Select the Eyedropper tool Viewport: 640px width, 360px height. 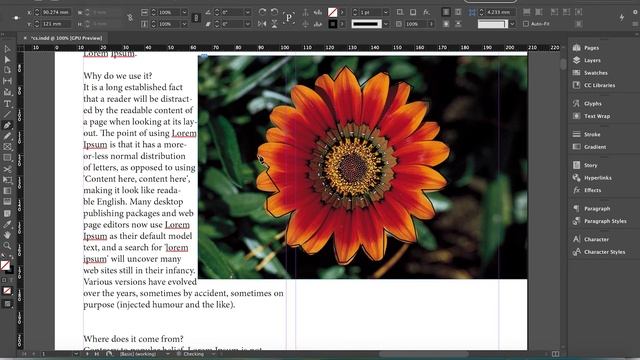coord(7,224)
